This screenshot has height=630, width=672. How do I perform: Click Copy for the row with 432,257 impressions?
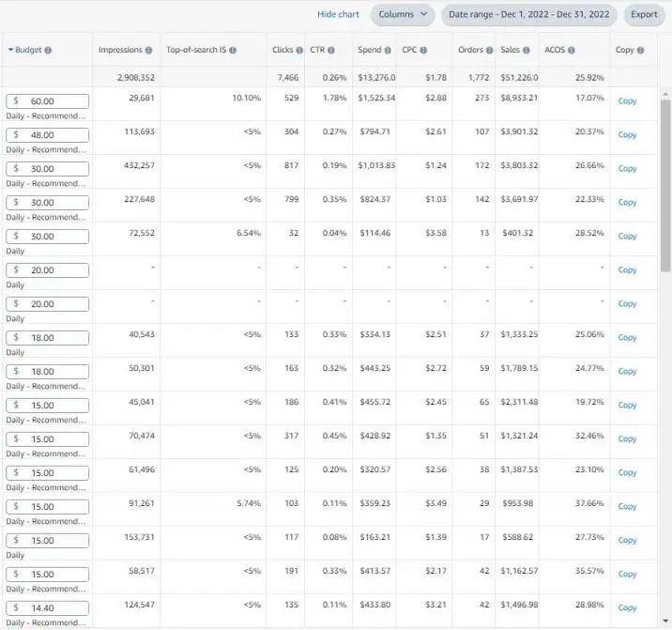(627, 169)
